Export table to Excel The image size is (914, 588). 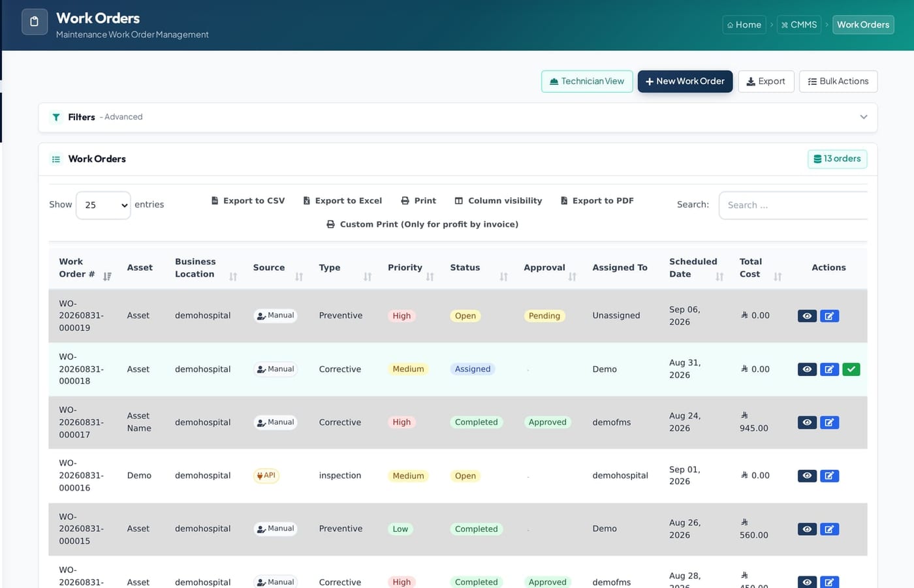[342, 201]
